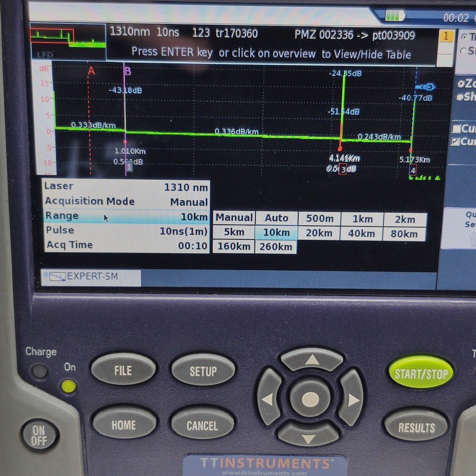Select the first radio button beside trace tab
476x476 pixels.
click(464, 37)
